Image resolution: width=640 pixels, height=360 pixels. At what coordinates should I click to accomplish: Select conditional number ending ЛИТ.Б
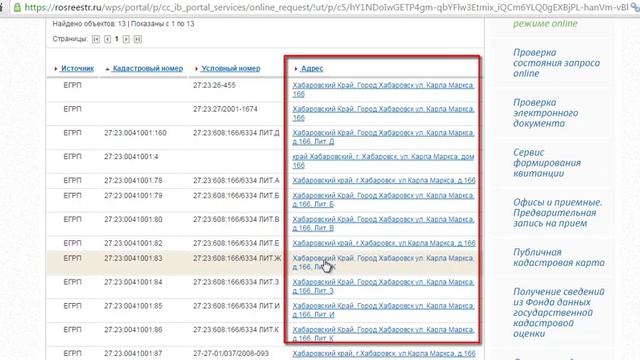(x=236, y=196)
